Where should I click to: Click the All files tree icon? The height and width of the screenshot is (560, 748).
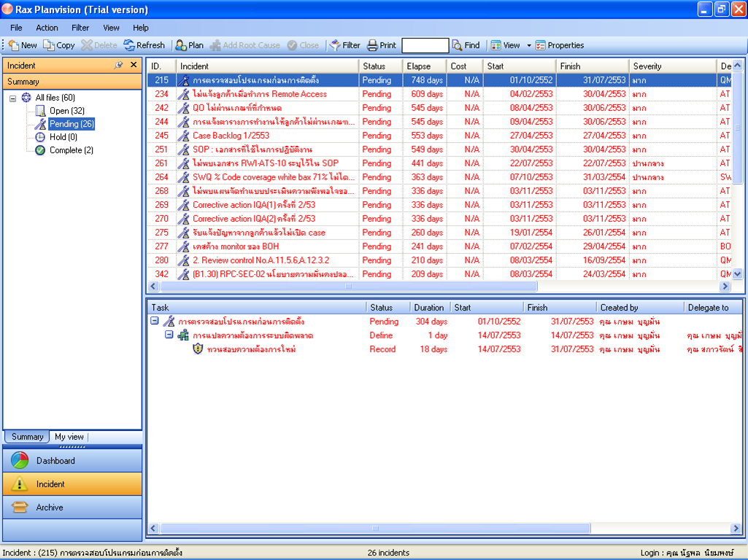[x=26, y=98]
